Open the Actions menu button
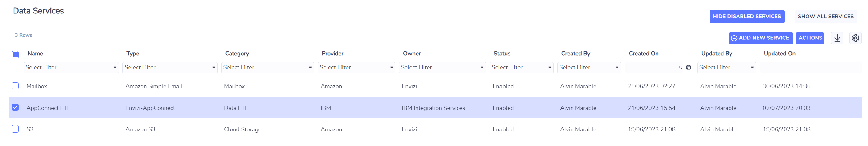The image size is (868, 146). [x=810, y=38]
